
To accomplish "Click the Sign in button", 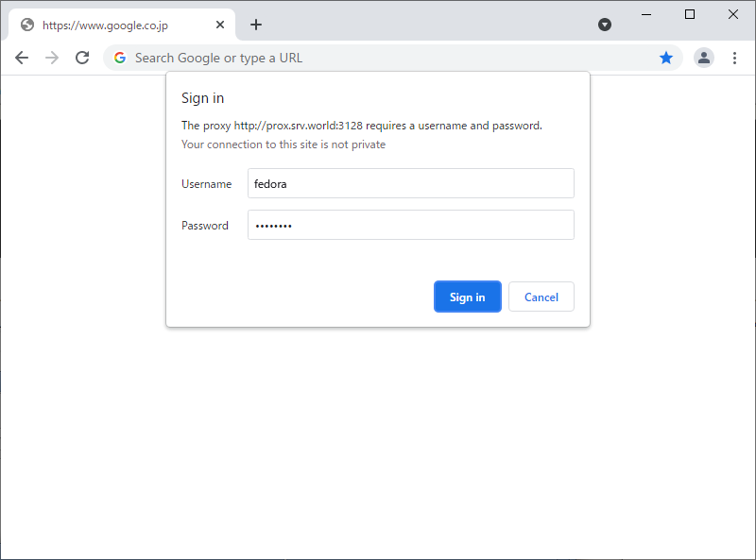I will tap(467, 297).
